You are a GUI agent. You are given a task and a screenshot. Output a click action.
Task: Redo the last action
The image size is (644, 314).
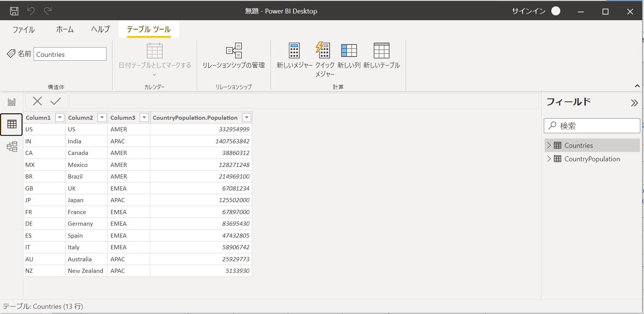[47, 11]
